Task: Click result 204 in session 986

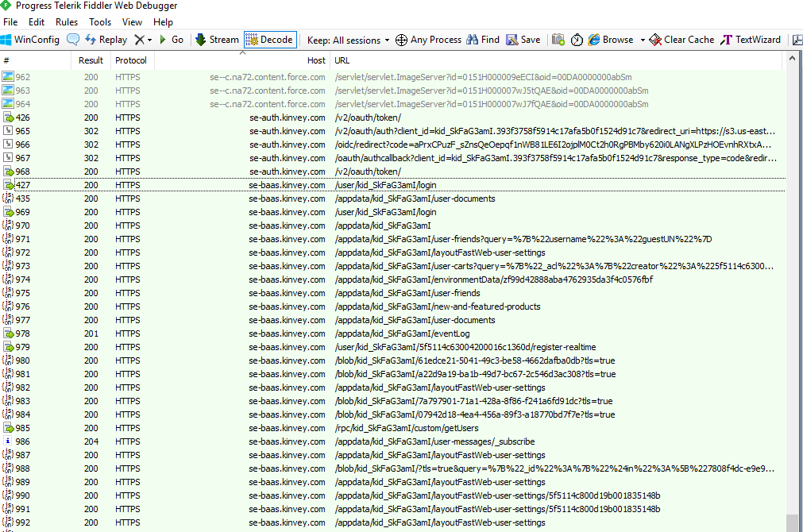Action: click(91, 441)
